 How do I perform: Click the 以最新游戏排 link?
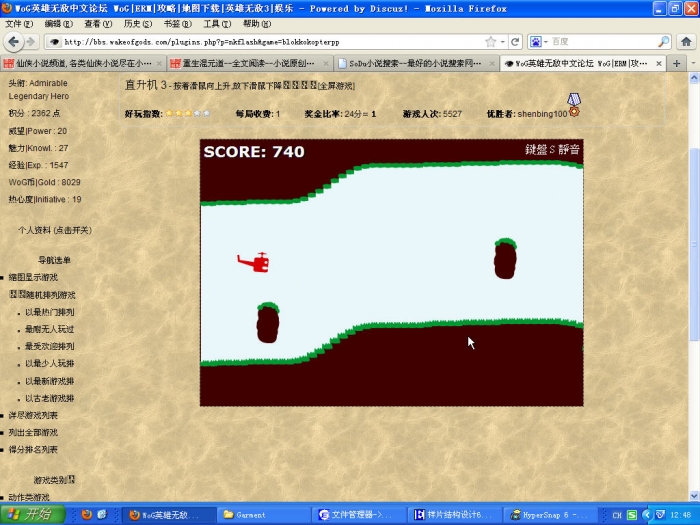pyautogui.click(x=50, y=381)
